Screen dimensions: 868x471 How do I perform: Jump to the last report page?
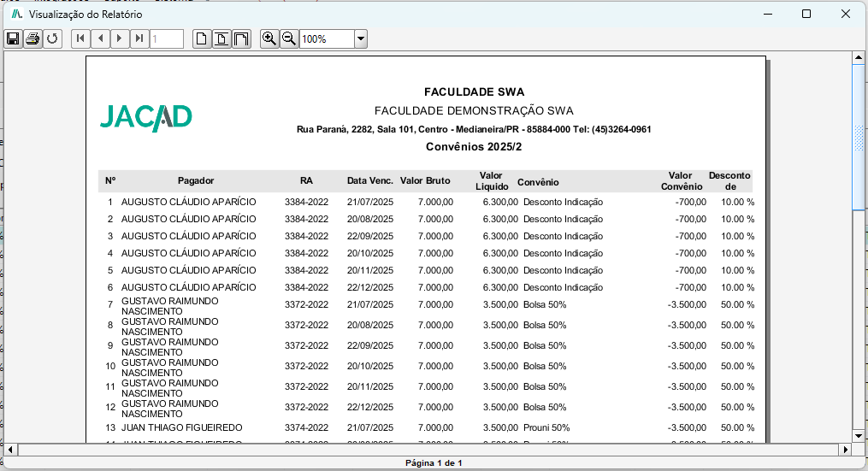point(139,38)
